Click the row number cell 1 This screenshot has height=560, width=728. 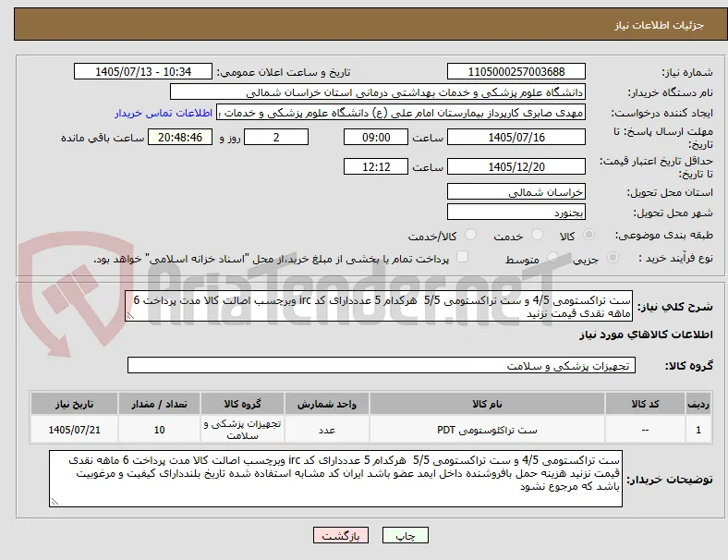tap(698, 430)
